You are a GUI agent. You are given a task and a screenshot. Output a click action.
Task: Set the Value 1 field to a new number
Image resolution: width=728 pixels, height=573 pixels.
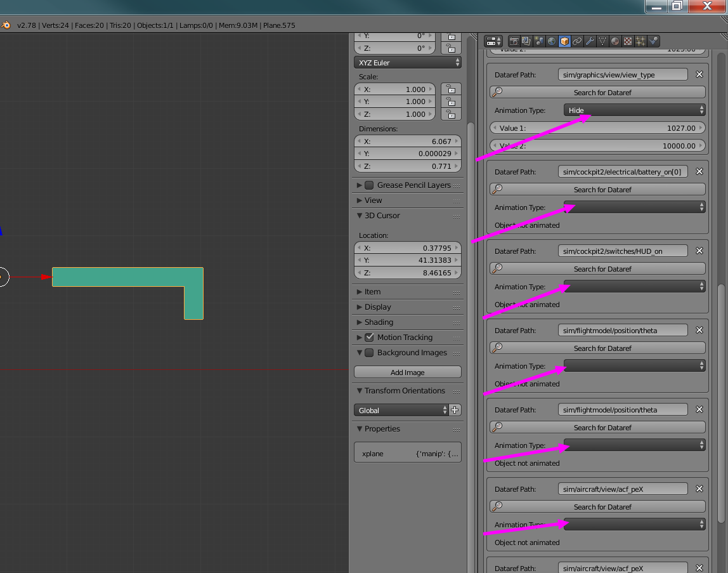[x=596, y=128]
